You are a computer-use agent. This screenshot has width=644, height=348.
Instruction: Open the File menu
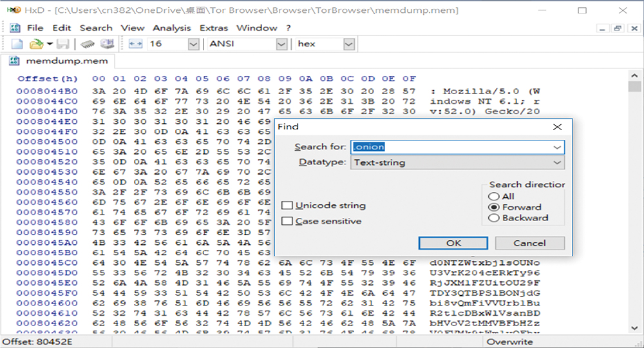pos(35,28)
